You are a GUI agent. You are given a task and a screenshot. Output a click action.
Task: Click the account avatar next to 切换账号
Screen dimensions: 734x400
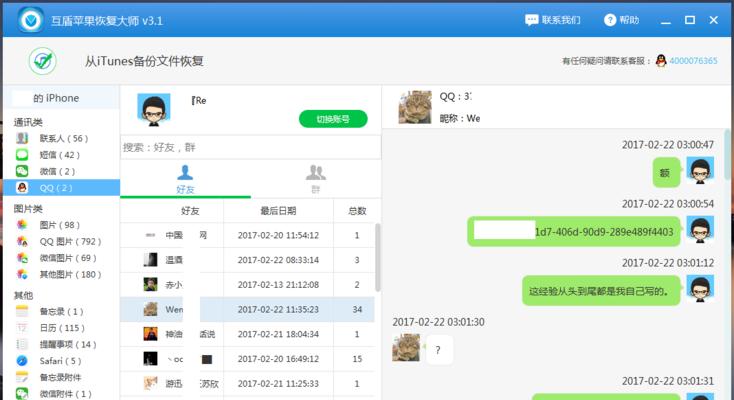pos(154,110)
